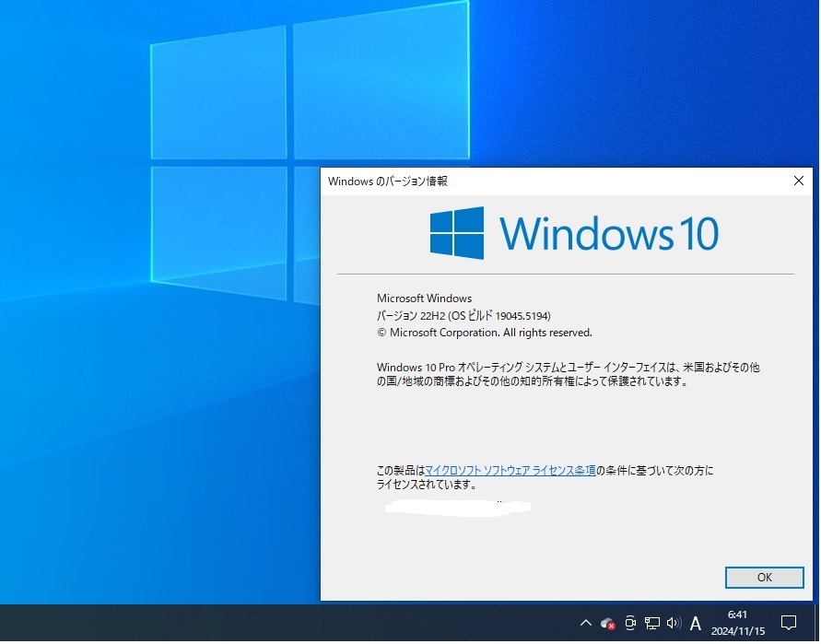This screenshot has height=644, width=821.
Task: Click the Windows 10 logo banner
Action: point(574,233)
